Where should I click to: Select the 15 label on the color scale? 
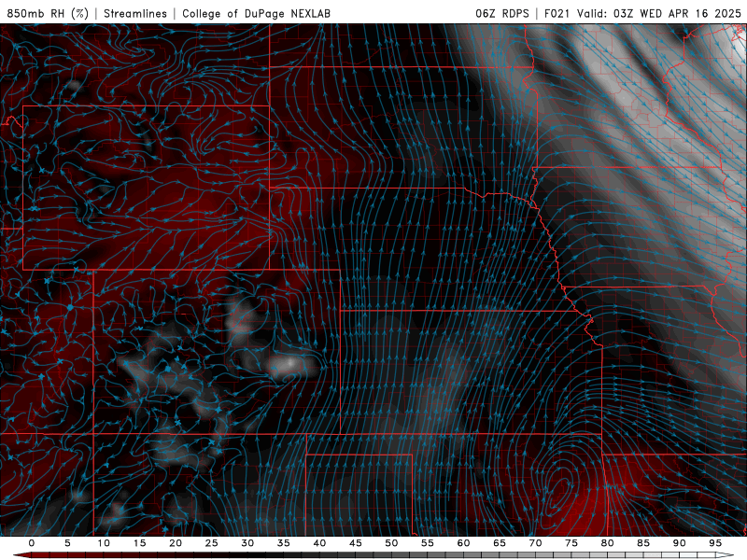[x=139, y=543]
